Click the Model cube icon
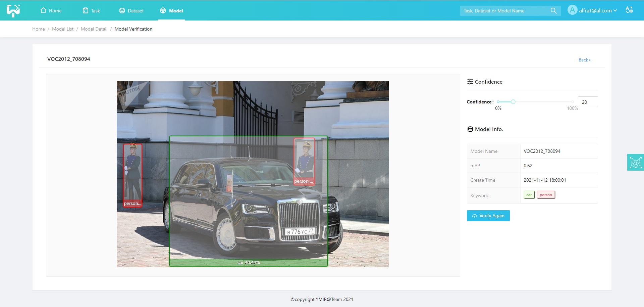This screenshot has height=307, width=644. (163, 10)
